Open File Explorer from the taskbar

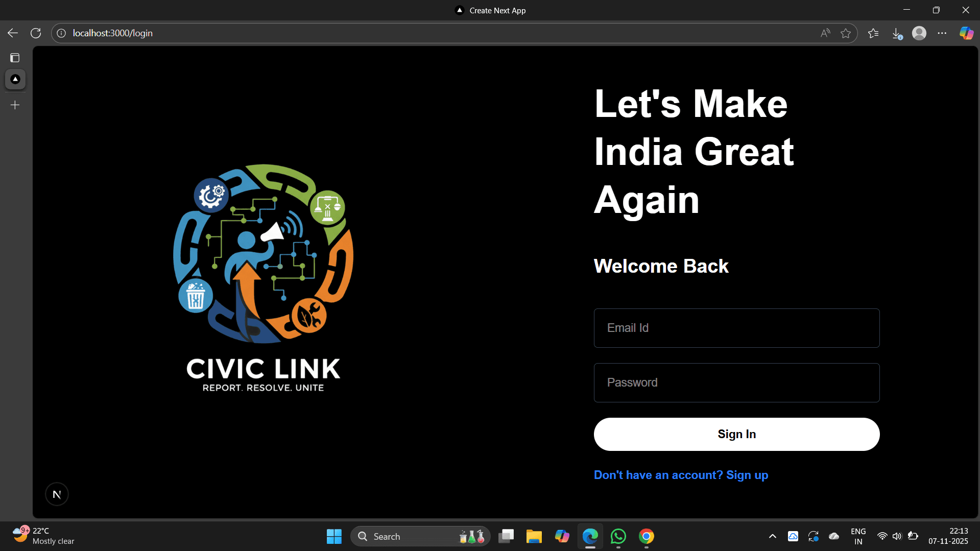click(534, 536)
